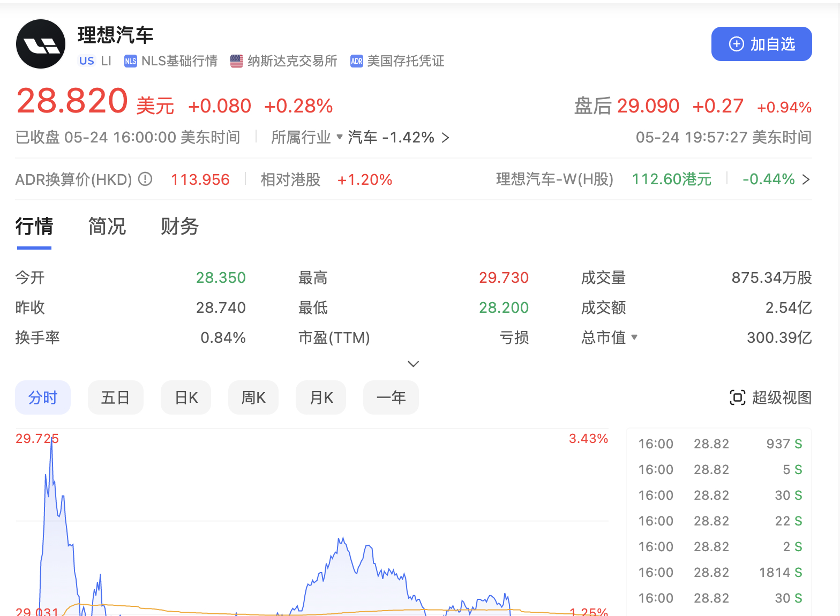
Task: Click the 成交量 value 875.34万股
Action: coord(772,277)
